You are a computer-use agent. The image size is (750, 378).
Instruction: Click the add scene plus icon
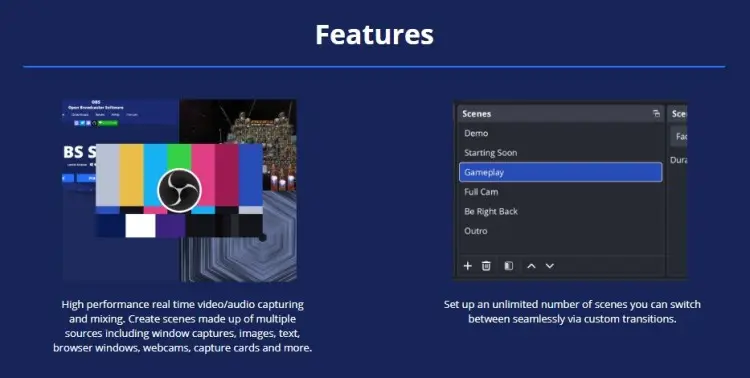coord(468,266)
